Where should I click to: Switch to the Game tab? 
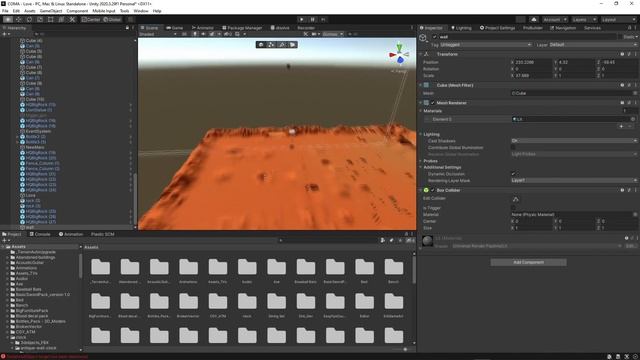(175, 28)
